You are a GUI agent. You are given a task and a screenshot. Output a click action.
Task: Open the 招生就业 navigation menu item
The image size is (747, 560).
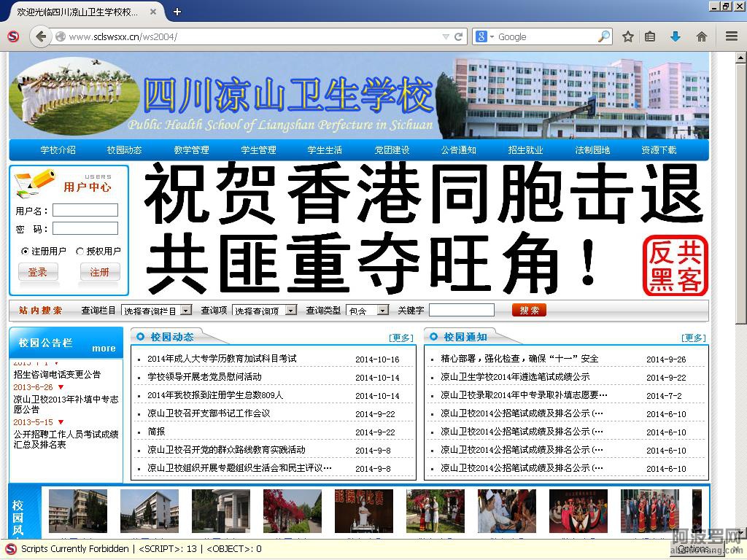(x=525, y=150)
